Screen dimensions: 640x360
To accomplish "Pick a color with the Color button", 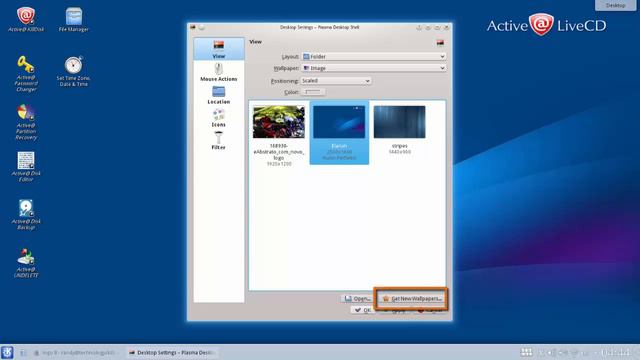I will 313,92.
